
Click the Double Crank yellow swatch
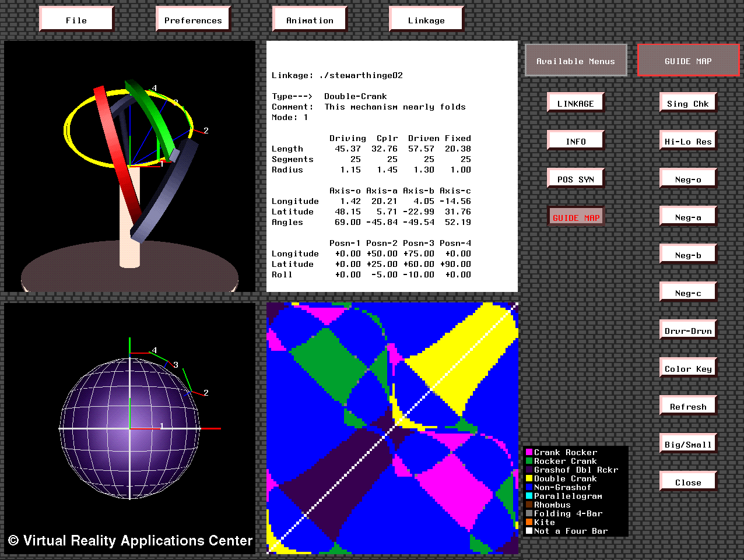pos(529,478)
